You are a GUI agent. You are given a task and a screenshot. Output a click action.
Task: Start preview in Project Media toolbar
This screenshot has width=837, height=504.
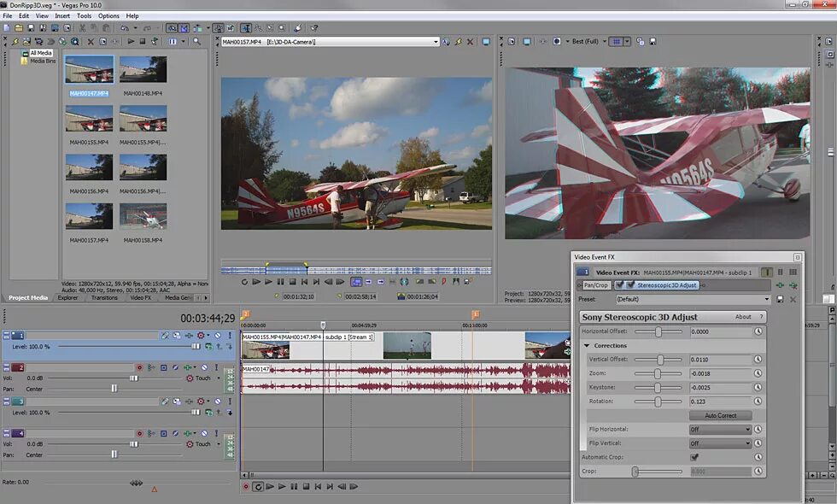point(131,41)
